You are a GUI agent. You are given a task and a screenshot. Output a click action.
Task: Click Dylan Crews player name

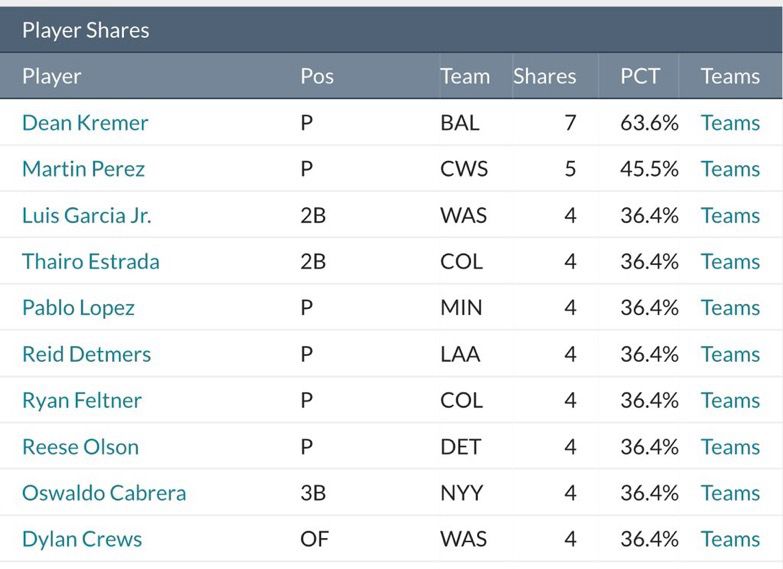tap(82, 539)
